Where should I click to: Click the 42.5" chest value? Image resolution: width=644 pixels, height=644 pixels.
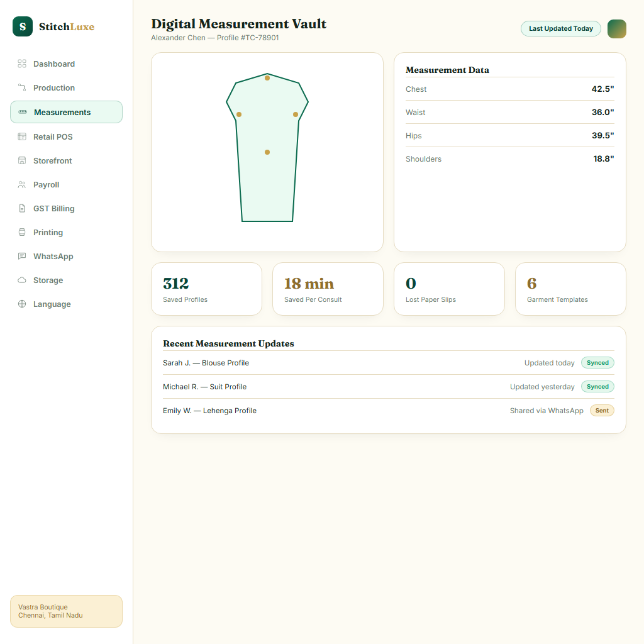click(x=602, y=89)
